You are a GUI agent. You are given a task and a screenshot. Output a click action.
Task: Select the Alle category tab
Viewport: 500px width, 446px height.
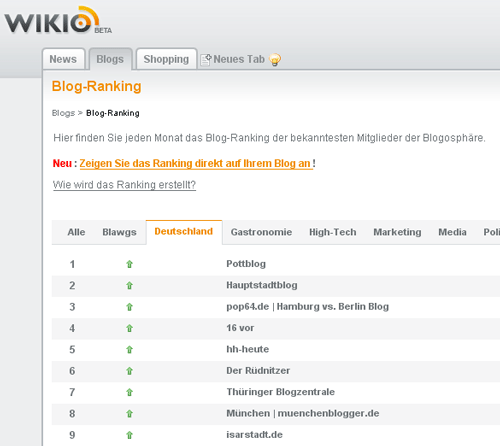pos(76,232)
